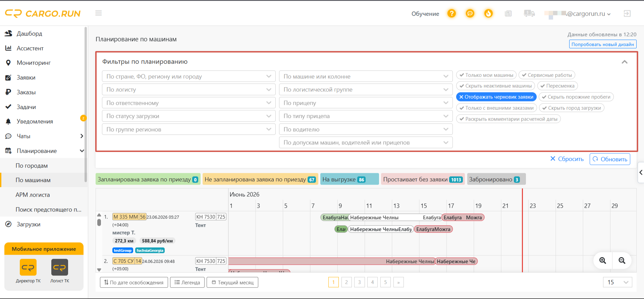Image resolution: width=644 pixels, height=299 pixels.
Task: Select the По городам planning submenu
Action: click(x=32, y=166)
